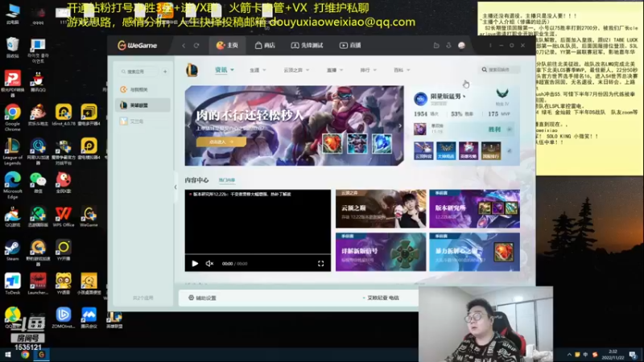The width and height of the screenshot is (644, 362).
Task: Unmute the video player
Action: pyautogui.click(x=209, y=264)
